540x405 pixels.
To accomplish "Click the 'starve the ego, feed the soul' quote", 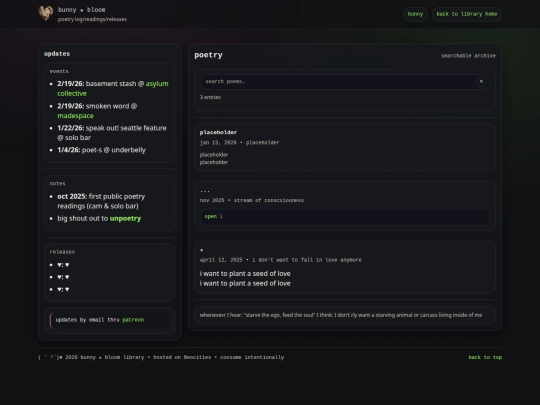I will 341,315.
